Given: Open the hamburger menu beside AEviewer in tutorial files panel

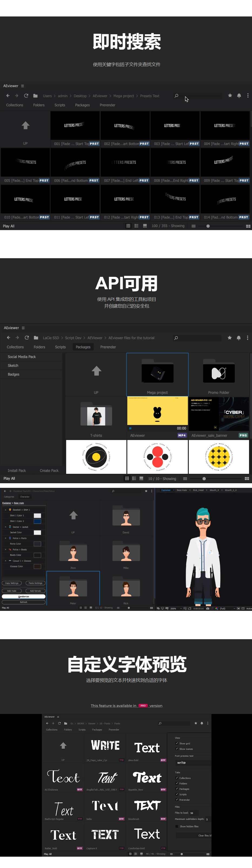Looking at the screenshot, I should coord(23,328).
